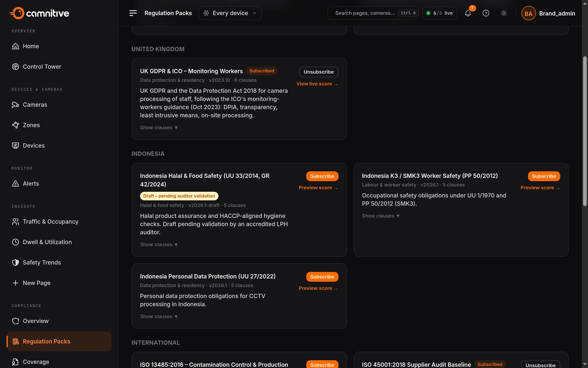Open the Every device dropdown
Screen dimensions: 588x368
click(230, 13)
